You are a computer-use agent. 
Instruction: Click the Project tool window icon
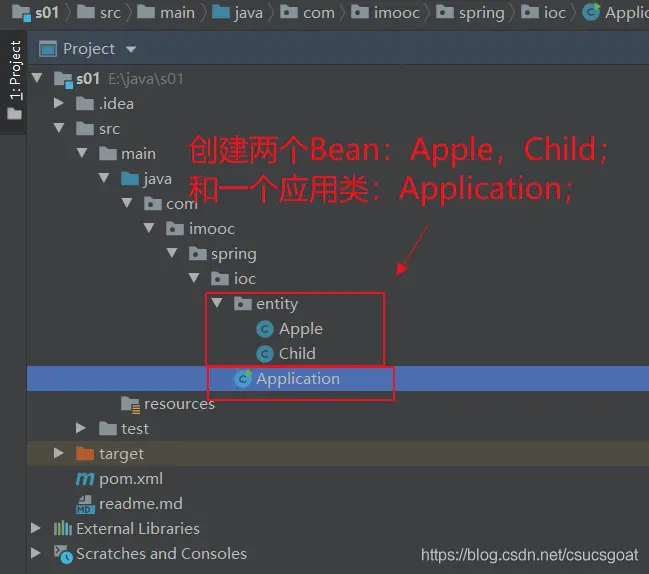pos(48,49)
